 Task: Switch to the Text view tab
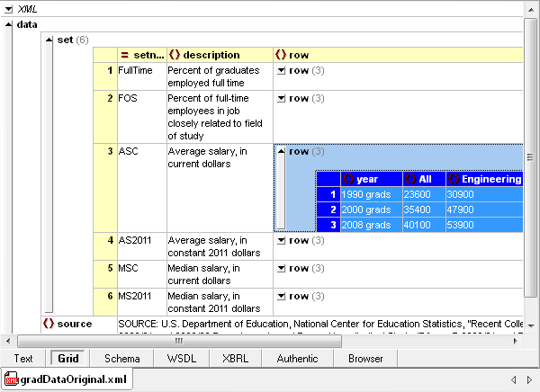point(23,359)
